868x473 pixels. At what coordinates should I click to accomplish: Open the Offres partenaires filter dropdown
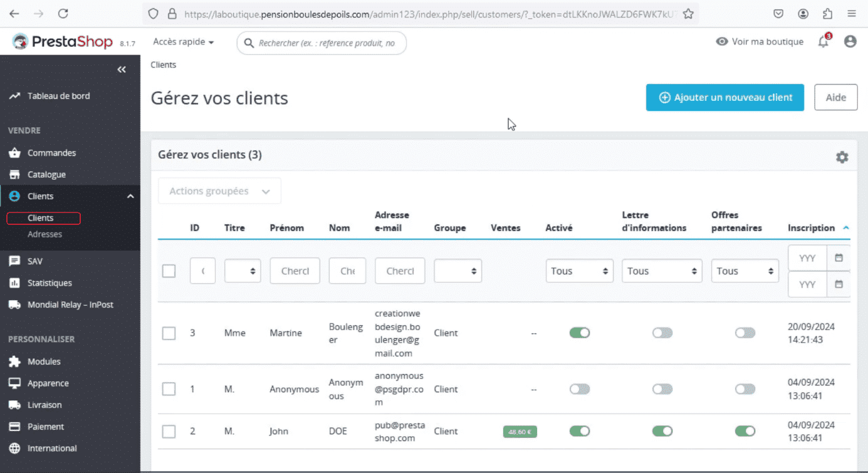pos(745,271)
